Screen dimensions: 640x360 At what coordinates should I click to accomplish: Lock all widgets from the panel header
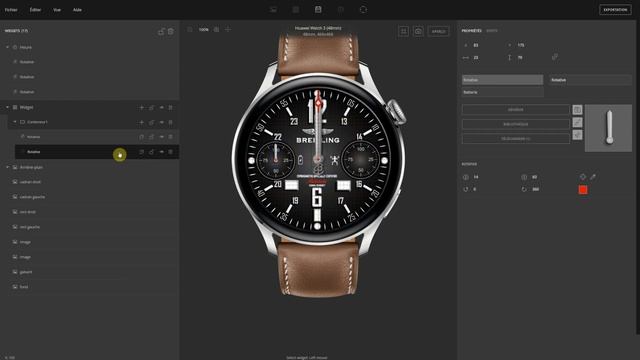pyautogui.click(x=161, y=31)
